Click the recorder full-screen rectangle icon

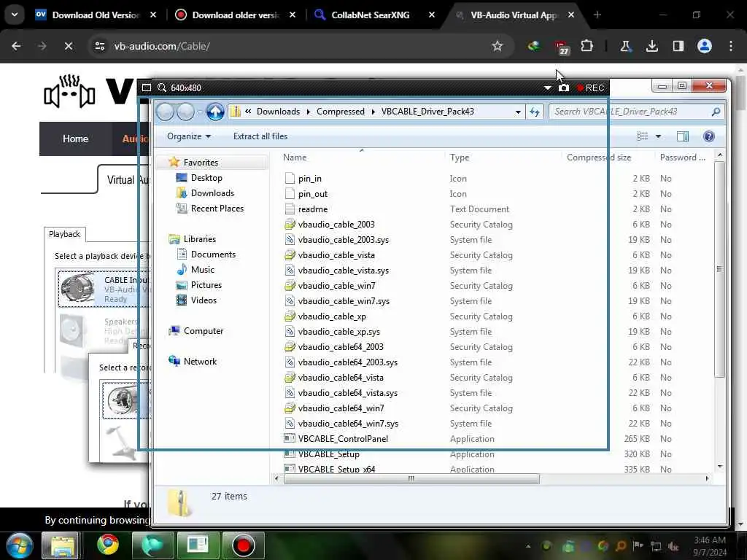(147, 87)
